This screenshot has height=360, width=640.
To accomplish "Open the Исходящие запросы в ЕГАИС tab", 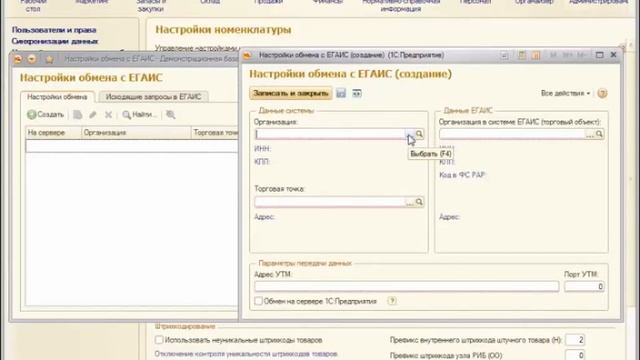I will (153, 97).
